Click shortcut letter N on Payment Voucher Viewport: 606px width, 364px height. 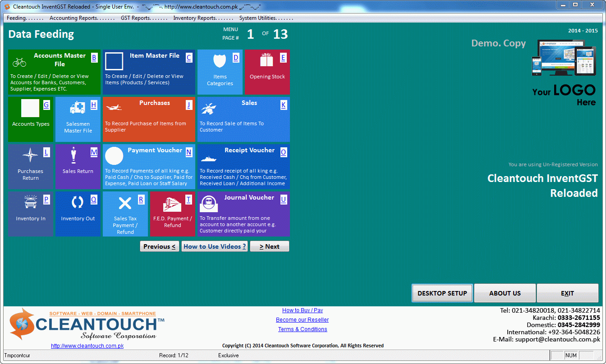[188, 152]
